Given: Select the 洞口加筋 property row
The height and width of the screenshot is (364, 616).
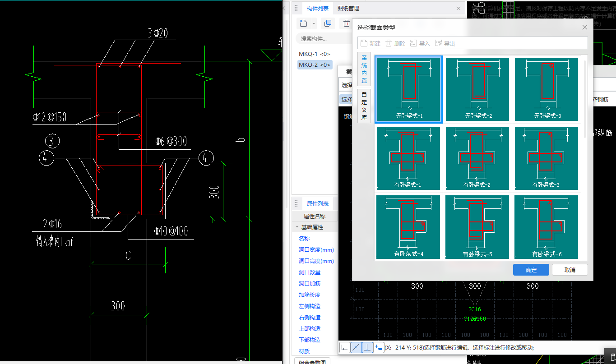Looking at the screenshot, I should click(x=315, y=283).
